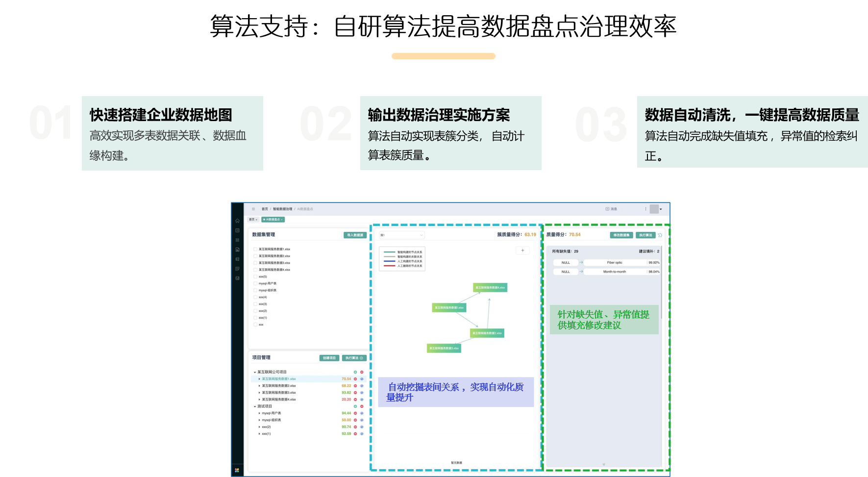
Task: Go to 智能数据治理 in the breadcrumb
Action: (282, 209)
